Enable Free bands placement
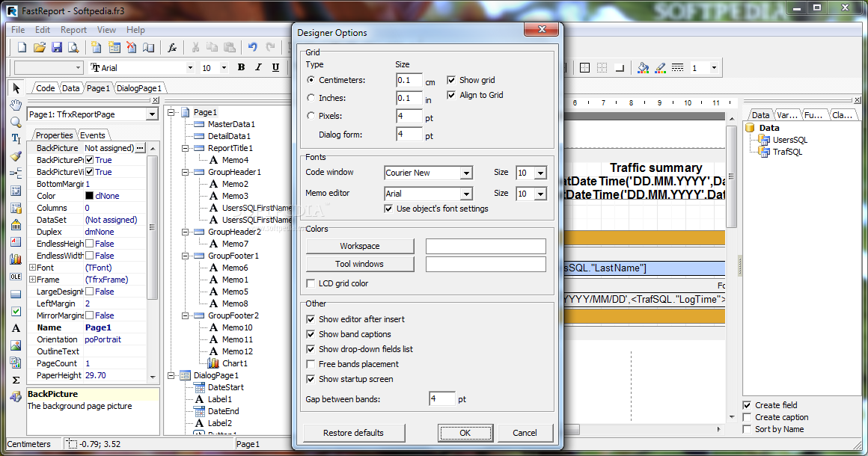 tap(311, 364)
